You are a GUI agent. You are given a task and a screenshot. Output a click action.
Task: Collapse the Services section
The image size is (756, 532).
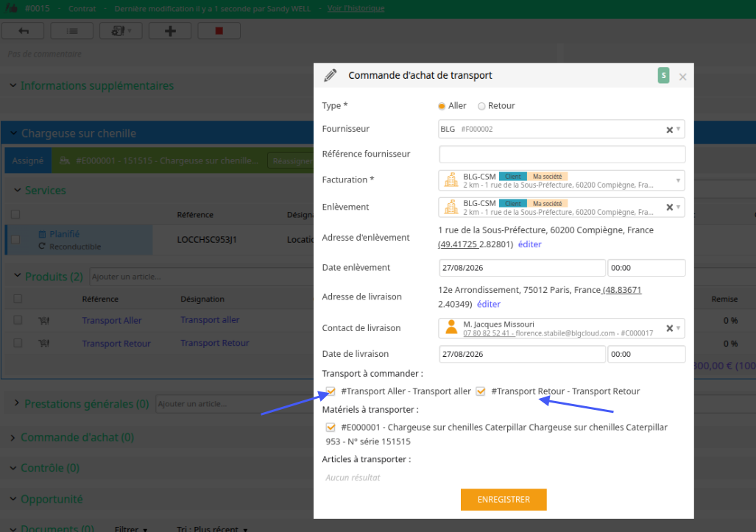[x=18, y=191]
